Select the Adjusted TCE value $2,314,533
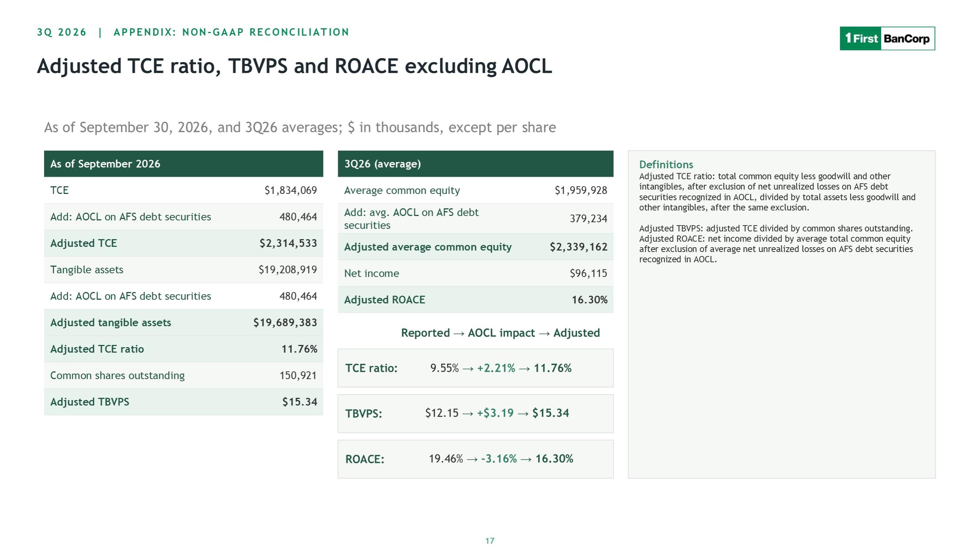Viewport: 980px width, 551px height. tap(288, 243)
